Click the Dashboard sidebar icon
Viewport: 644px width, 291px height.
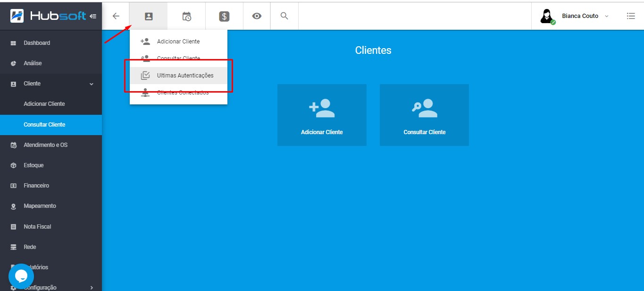pyautogui.click(x=14, y=43)
